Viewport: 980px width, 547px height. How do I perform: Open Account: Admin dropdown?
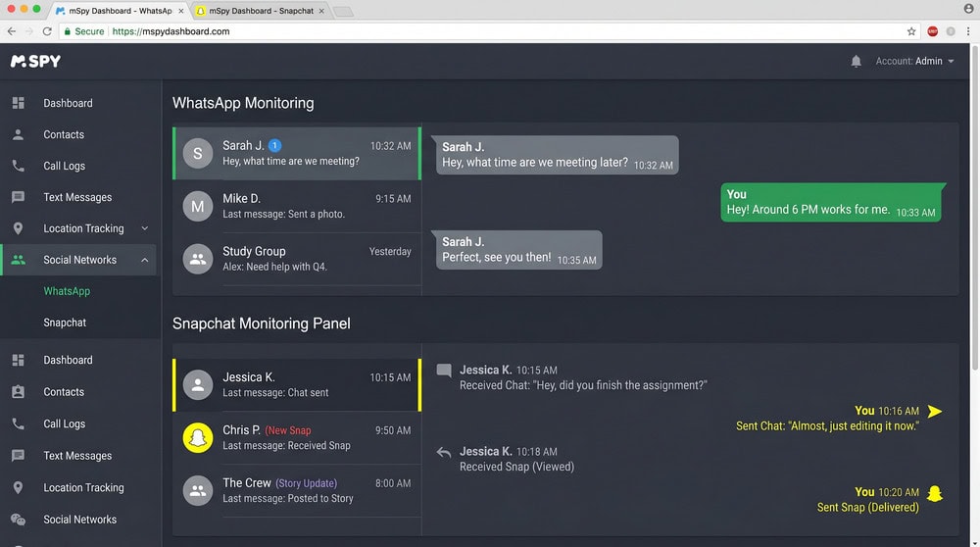pos(914,61)
